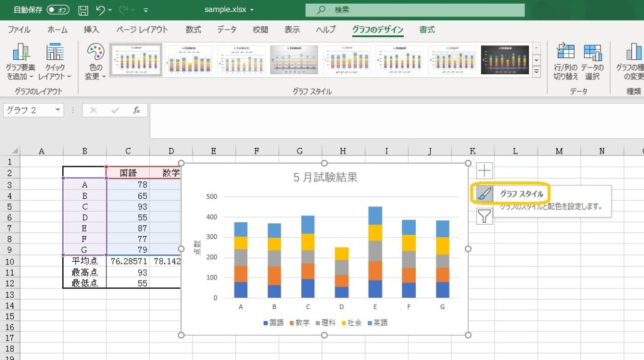Open the 挿入 ribbon tab
Image resolution: width=644 pixels, height=360 pixels.
[x=92, y=30]
